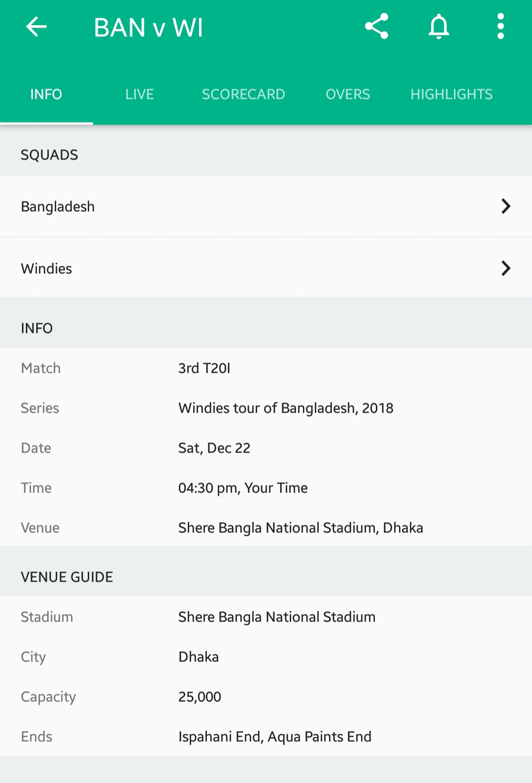Tap the BAN v WI title

pyautogui.click(x=148, y=28)
